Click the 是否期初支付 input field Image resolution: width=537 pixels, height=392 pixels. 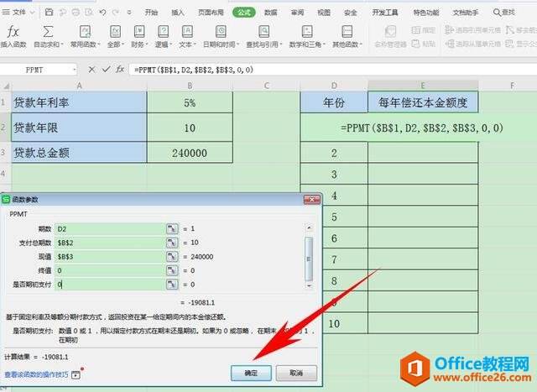(x=110, y=285)
